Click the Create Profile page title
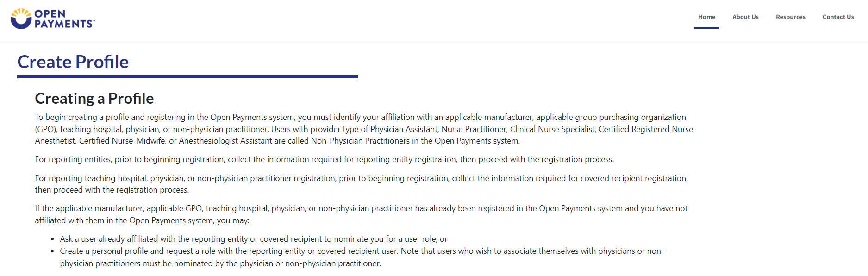 click(73, 62)
